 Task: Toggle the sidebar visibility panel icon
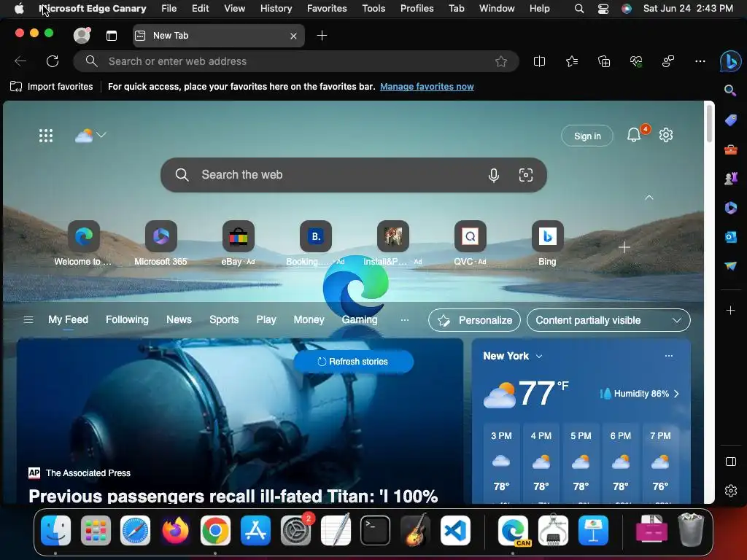pyautogui.click(x=730, y=462)
